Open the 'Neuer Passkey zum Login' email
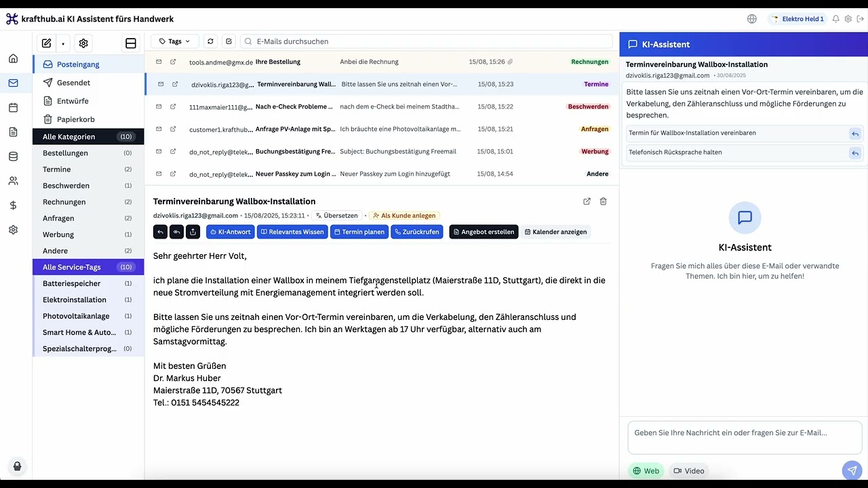This screenshot has height=488, width=868. [382, 174]
